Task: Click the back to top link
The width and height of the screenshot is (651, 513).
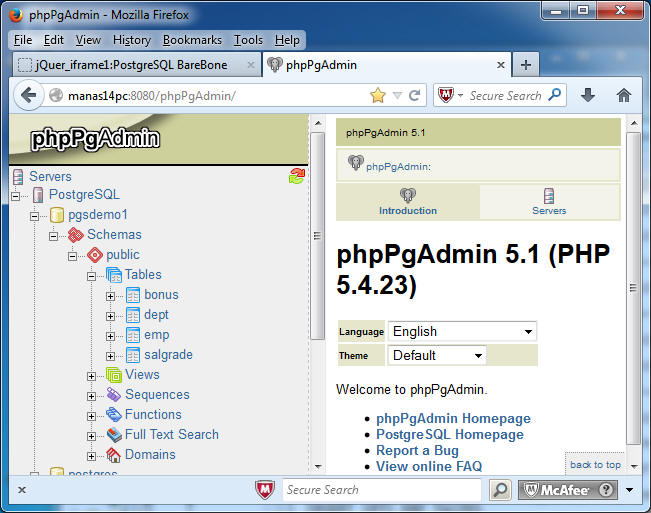Action: (x=595, y=464)
